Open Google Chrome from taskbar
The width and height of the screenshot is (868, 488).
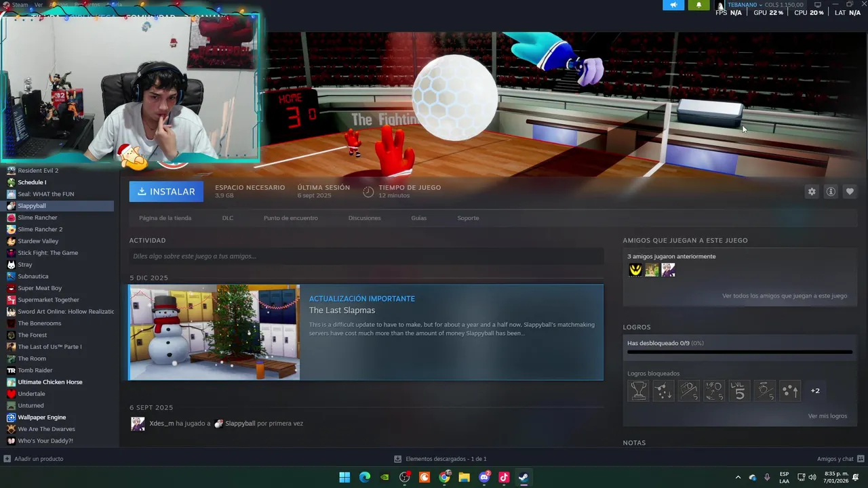coord(444,477)
